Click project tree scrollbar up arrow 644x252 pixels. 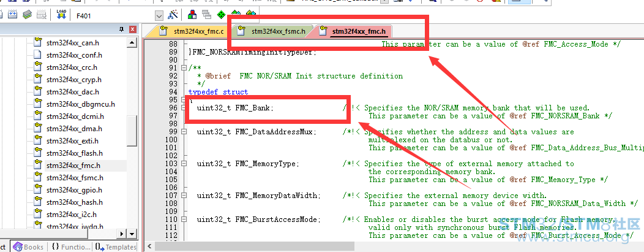[132, 43]
